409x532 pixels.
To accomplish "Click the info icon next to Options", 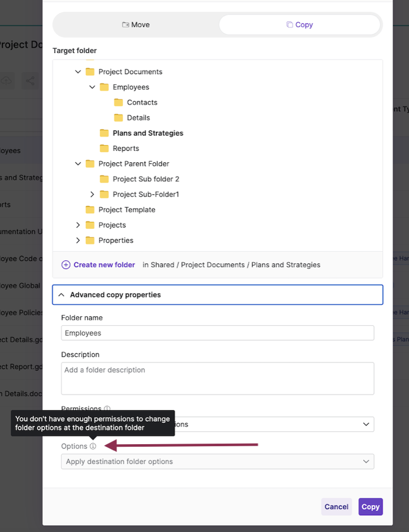I will click(x=93, y=446).
